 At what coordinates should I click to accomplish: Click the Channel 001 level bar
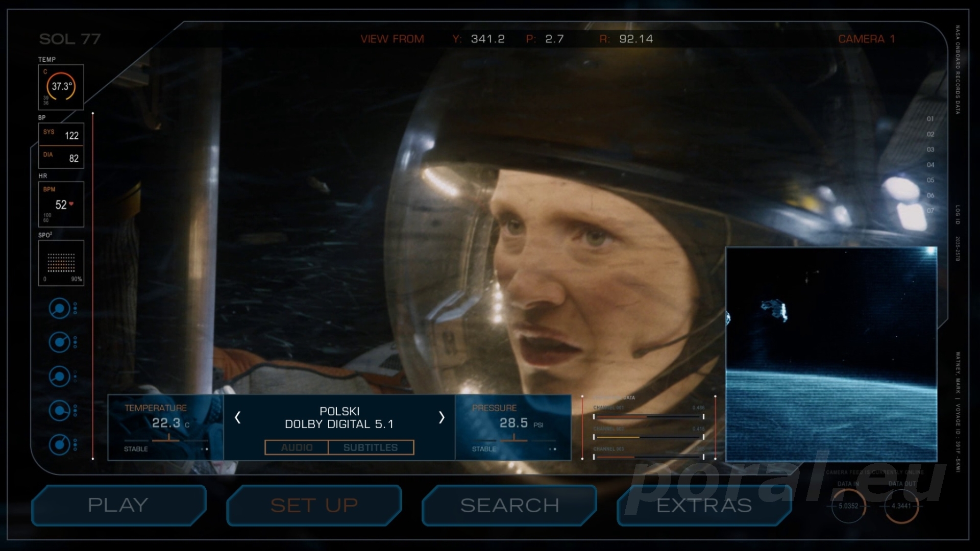click(649, 417)
